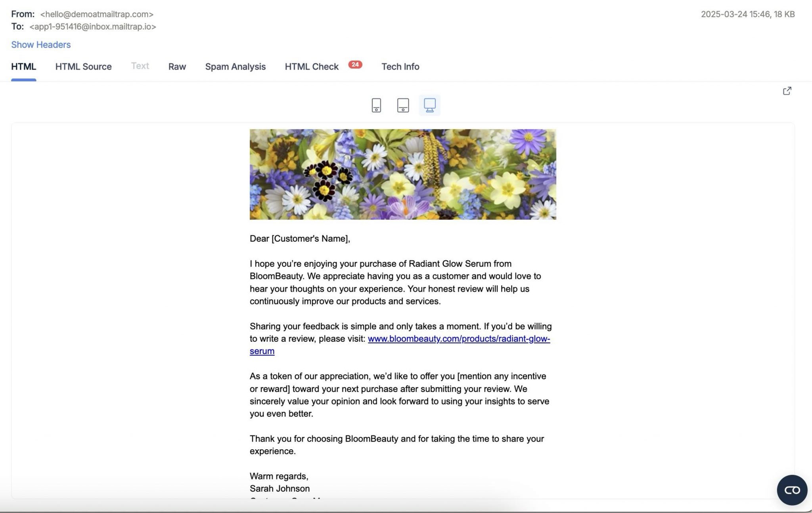The height and width of the screenshot is (513, 812).
Task: Open the Raw tab
Action: 177,67
